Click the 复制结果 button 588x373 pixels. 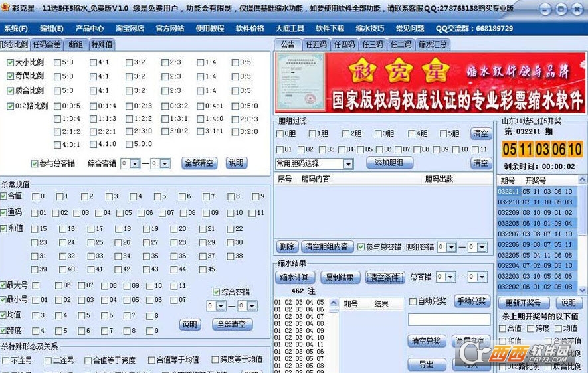click(x=340, y=277)
